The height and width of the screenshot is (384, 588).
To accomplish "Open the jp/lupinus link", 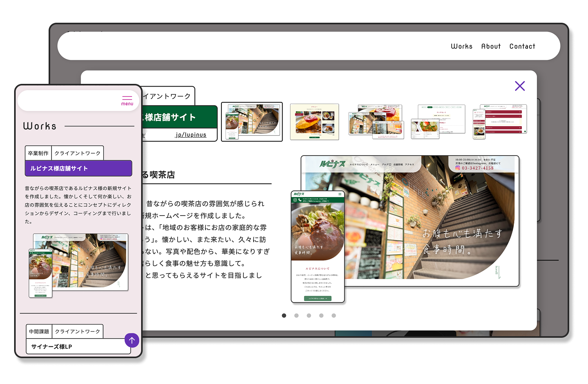I will (x=191, y=134).
